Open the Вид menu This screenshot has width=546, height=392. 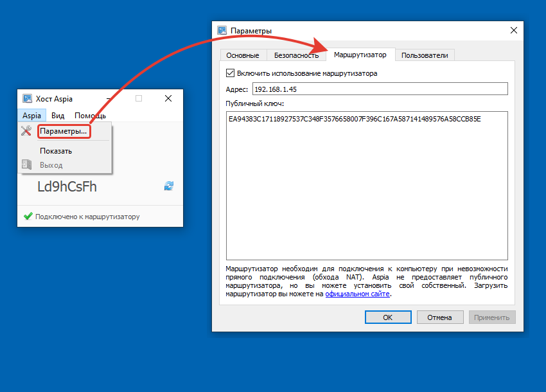click(x=58, y=116)
